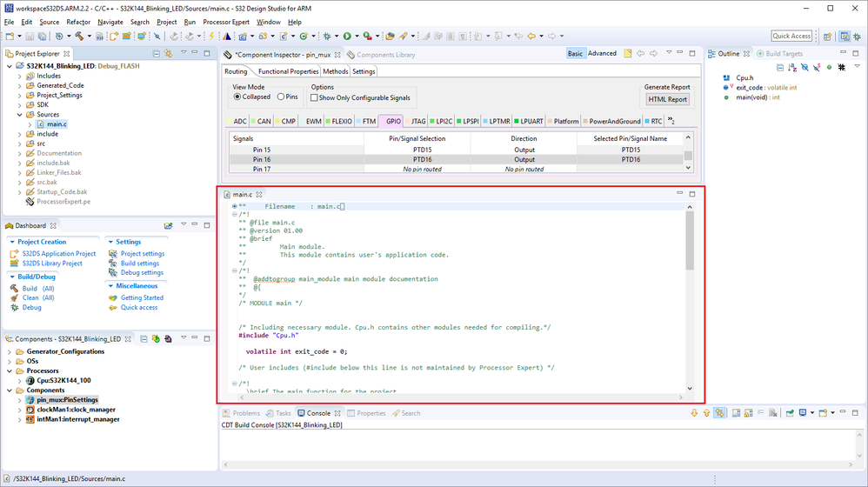This screenshot has width=868, height=487.
Task: Click the flash lightning bolt toolbar icon
Action: coord(211,36)
